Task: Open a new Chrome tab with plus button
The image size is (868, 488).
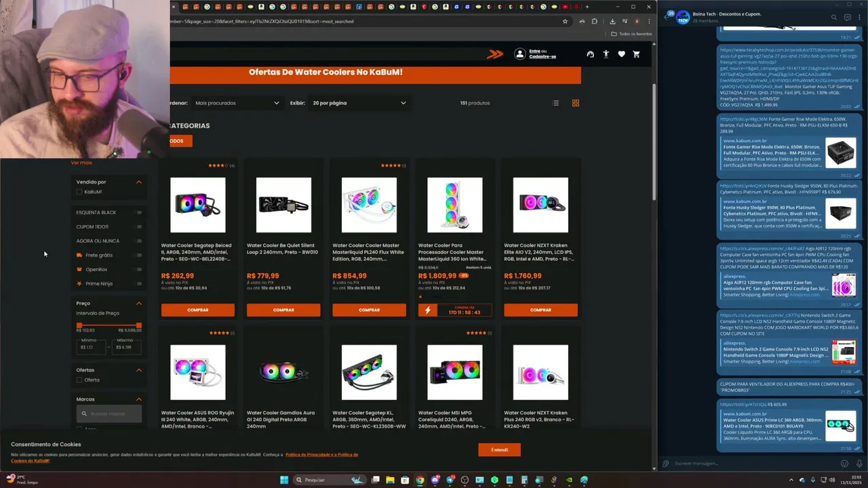Action: click(x=587, y=7)
